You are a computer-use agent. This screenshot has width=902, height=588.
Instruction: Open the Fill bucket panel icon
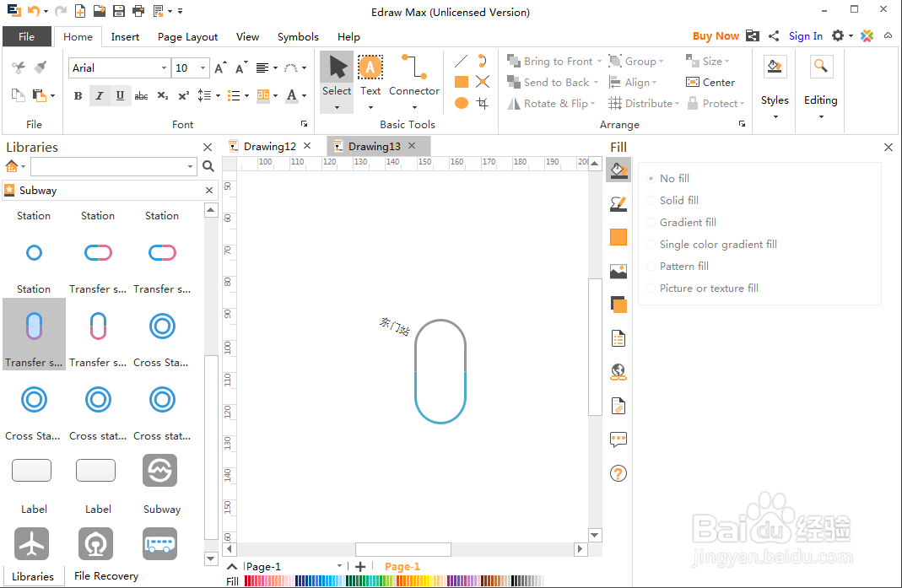click(x=618, y=170)
